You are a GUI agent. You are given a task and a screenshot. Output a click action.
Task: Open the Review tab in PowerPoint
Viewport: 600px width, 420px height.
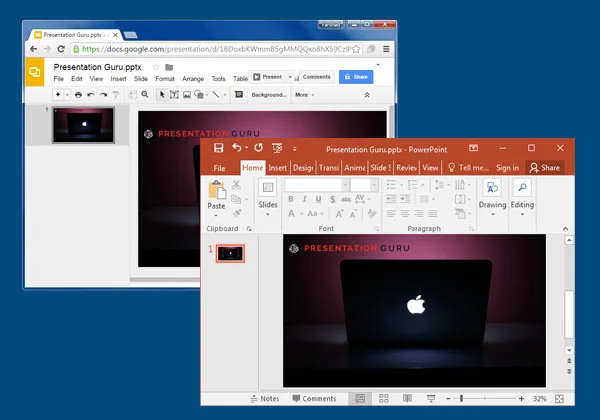[406, 168]
